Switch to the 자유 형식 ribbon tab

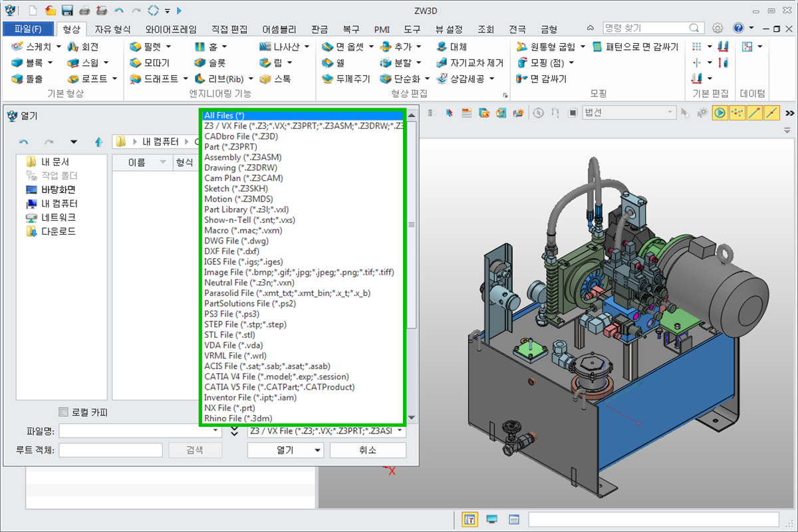point(112,29)
